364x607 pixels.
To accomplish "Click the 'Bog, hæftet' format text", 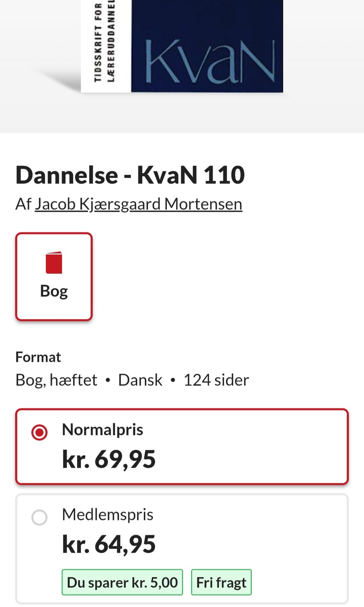I will (x=56, y=380).
